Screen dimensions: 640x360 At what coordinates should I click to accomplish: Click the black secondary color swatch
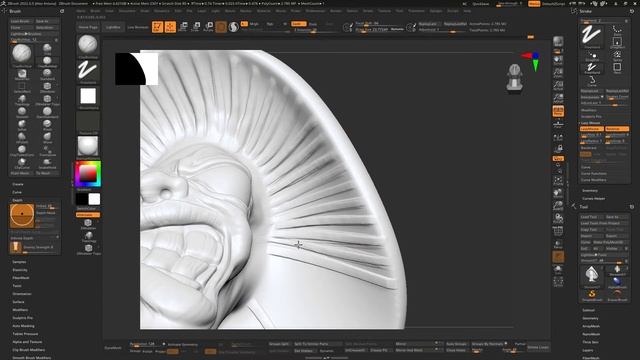[x=82, y=199]
